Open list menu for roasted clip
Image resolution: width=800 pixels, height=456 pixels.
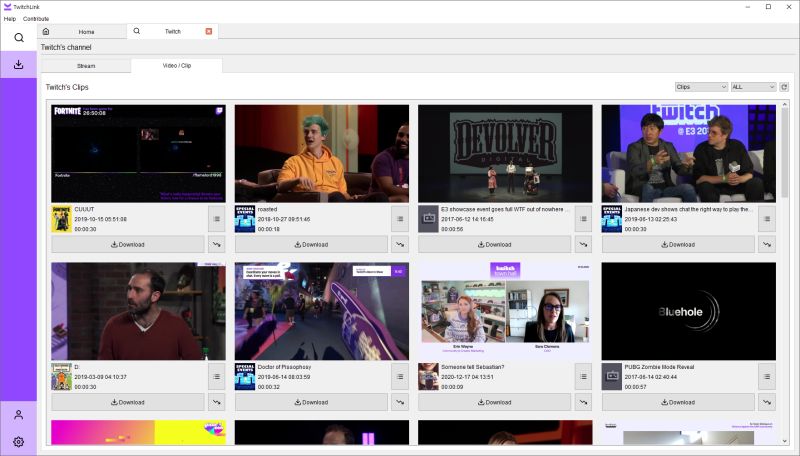[x=400, y=219]
